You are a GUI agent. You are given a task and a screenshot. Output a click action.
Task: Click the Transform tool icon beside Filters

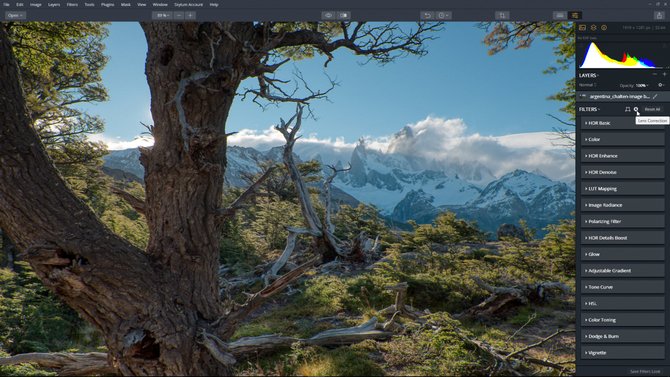[x=627, y=109]
